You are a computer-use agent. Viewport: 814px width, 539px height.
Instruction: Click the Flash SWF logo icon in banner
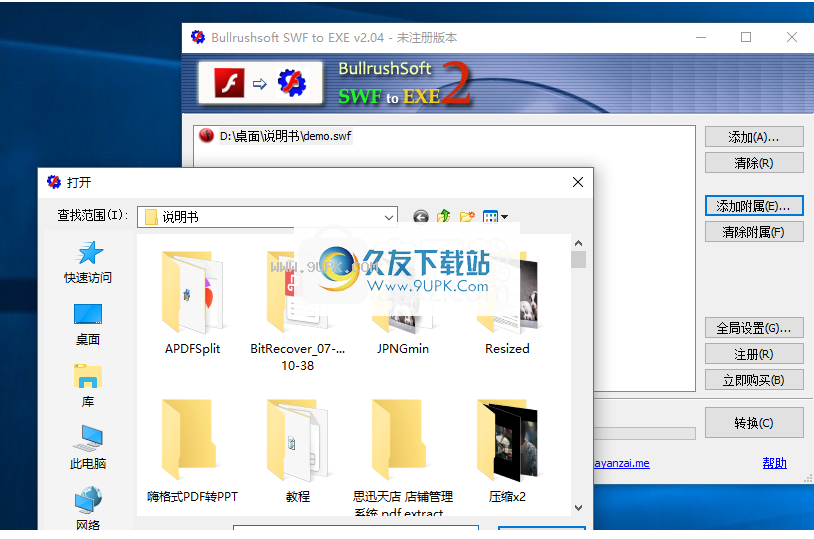229,83
